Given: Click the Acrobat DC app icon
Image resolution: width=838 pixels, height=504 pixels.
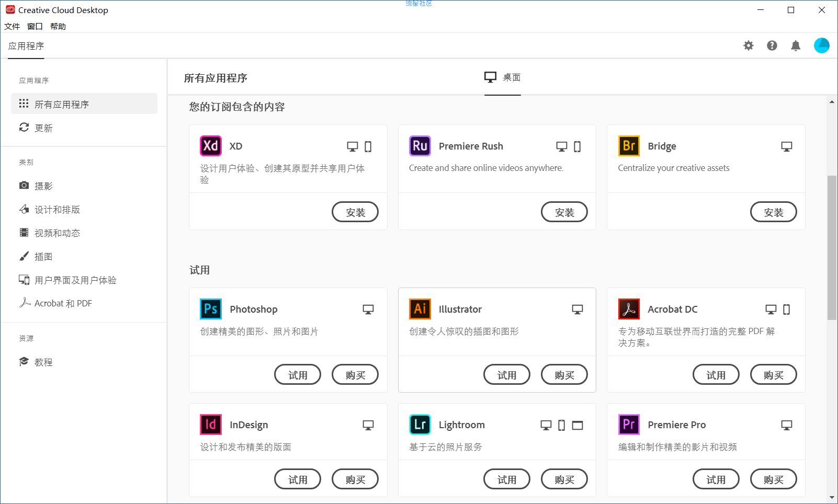Looking at the screenshot, I should pyautogui.click(x=629, y=309).
